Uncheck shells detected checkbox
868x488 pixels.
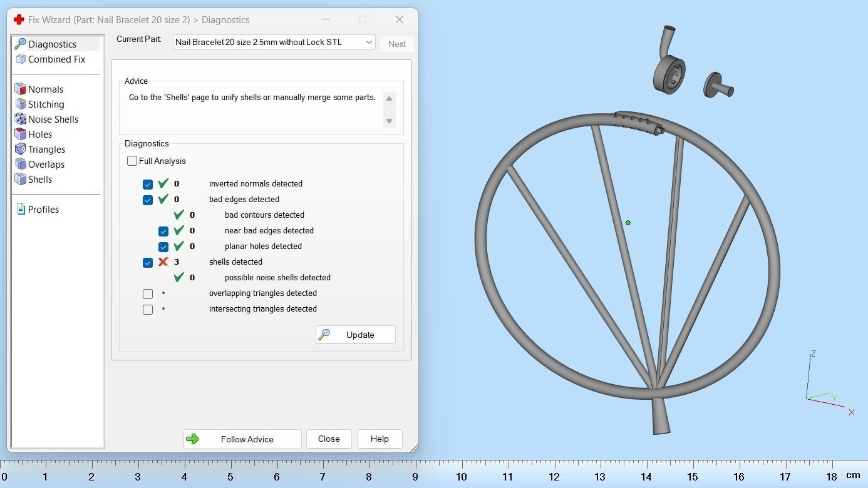tap(148, 262)
